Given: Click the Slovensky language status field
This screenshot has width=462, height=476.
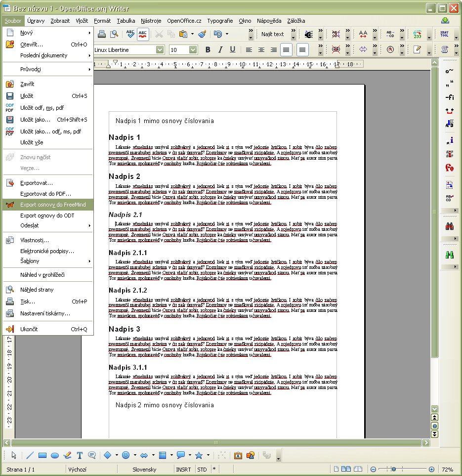Looking at the screenshot, I should [144, 469].
